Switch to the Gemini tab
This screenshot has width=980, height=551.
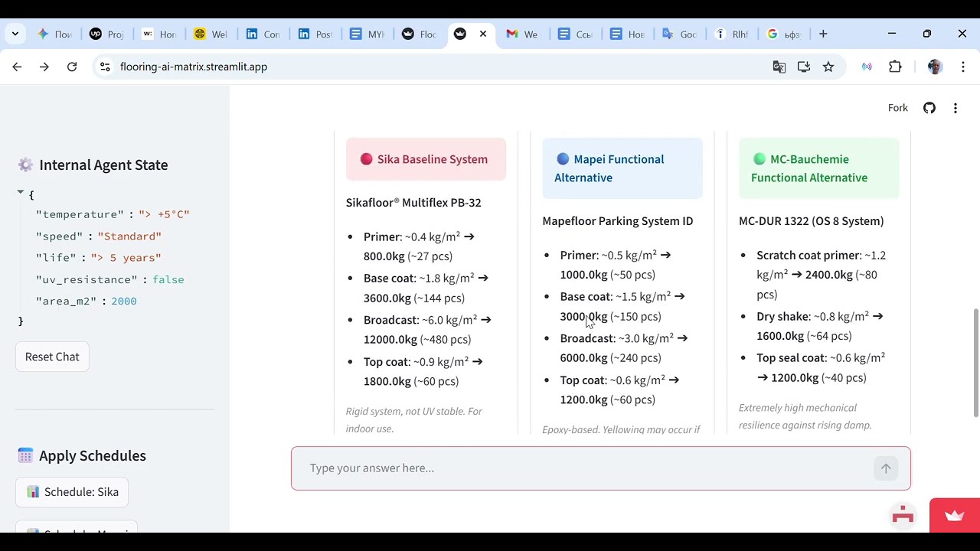(55, 34)
